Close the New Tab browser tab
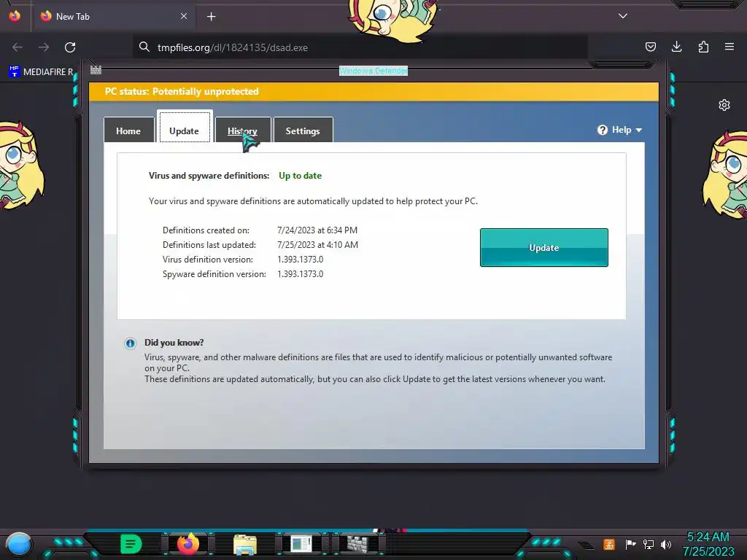Viewport: 747px width, 560px height. (184, 16)
